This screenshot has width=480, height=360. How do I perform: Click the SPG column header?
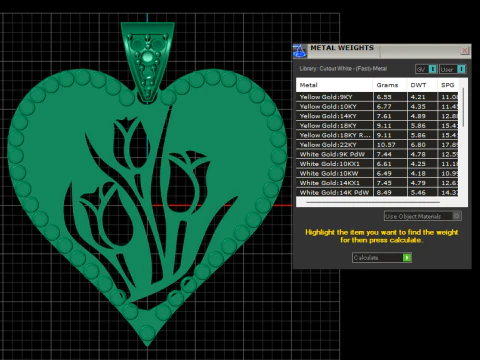[x=448, y=85]
